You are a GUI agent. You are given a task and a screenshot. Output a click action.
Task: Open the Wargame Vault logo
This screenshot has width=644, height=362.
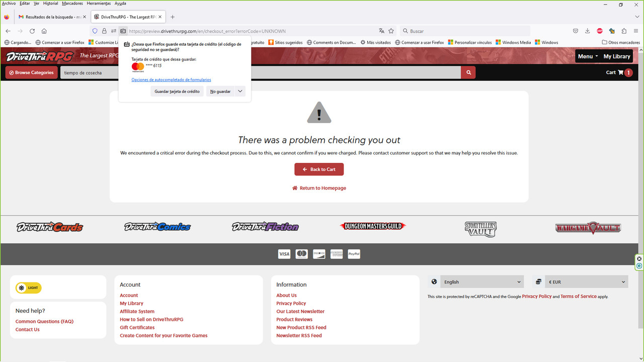(x=588, y=228)
